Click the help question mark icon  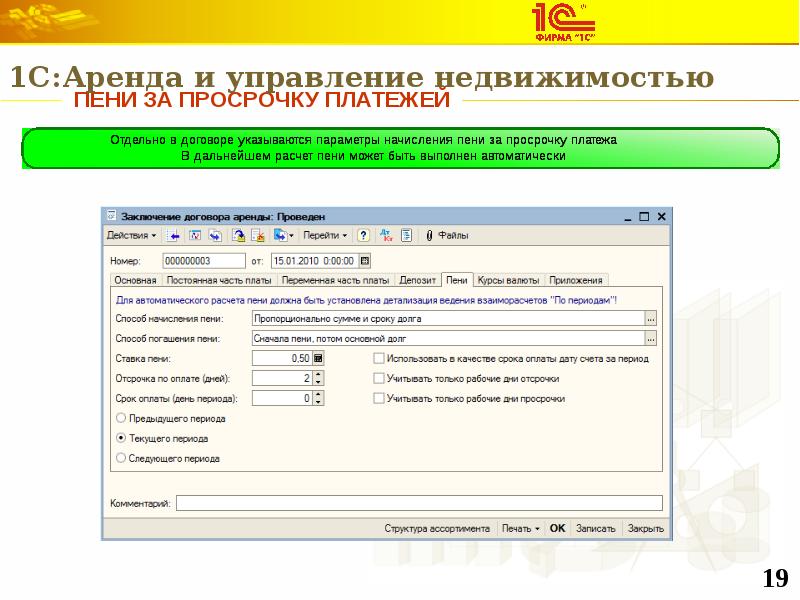[363, 236]
